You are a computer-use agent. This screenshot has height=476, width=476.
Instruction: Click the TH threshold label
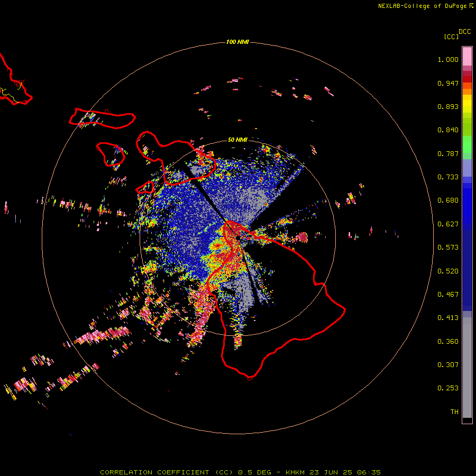(454, 412)
